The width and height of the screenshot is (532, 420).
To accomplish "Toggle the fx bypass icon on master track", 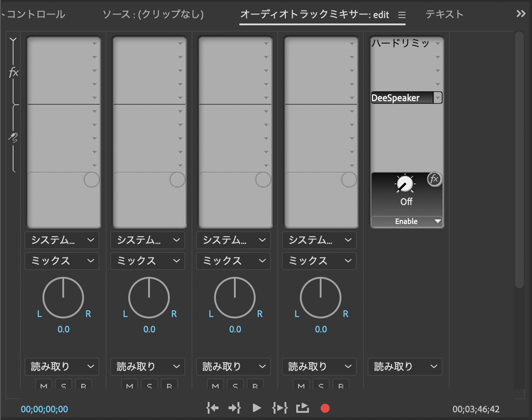I will (x=434, y=179).
